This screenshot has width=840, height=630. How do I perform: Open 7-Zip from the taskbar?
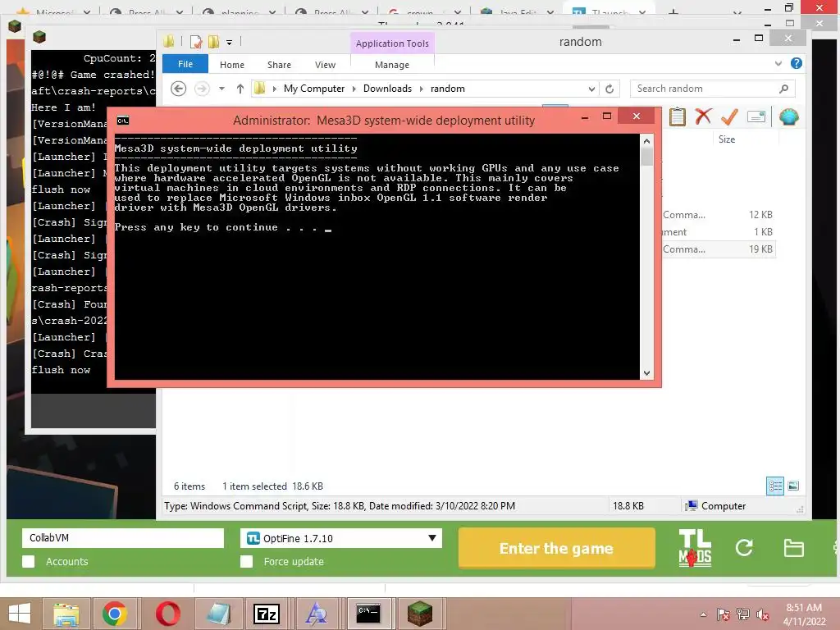coord(267,614)
